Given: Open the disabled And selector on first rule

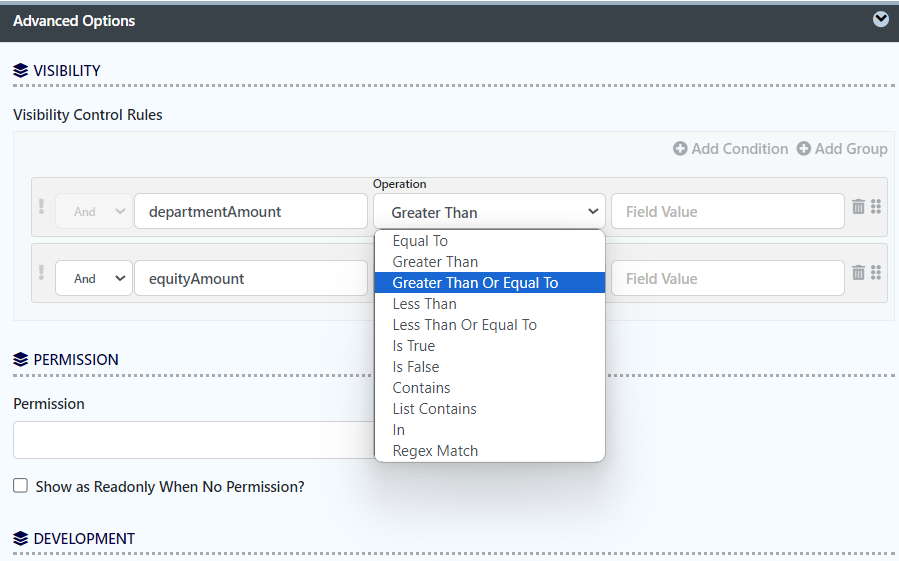Looking at the screenshot, I should tap(93, 212).
